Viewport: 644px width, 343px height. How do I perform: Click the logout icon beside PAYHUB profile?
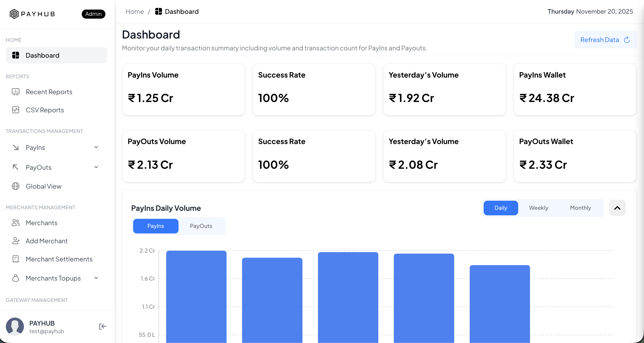coord(103,327)
